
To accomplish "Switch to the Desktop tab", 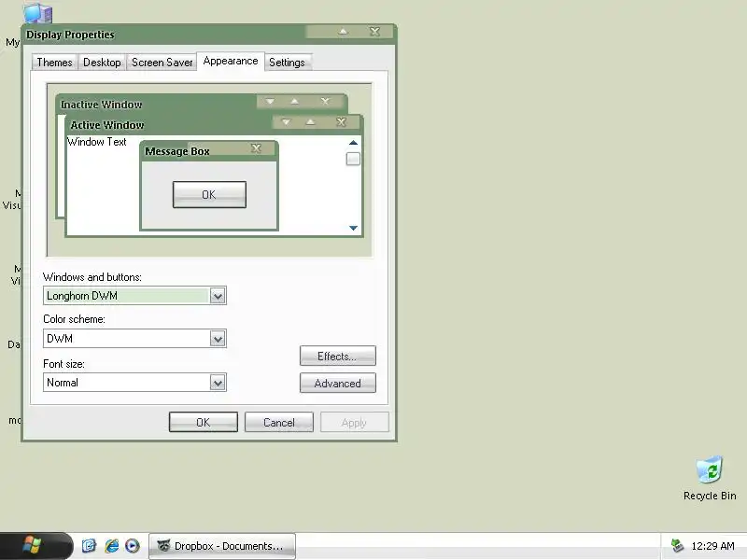I will tap(102, 63).
